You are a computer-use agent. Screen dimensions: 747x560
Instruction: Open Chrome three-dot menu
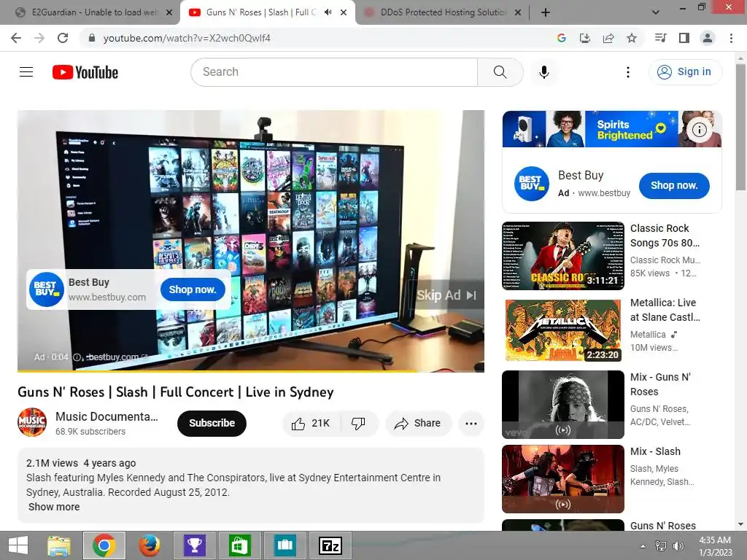[x=731, y=38]
